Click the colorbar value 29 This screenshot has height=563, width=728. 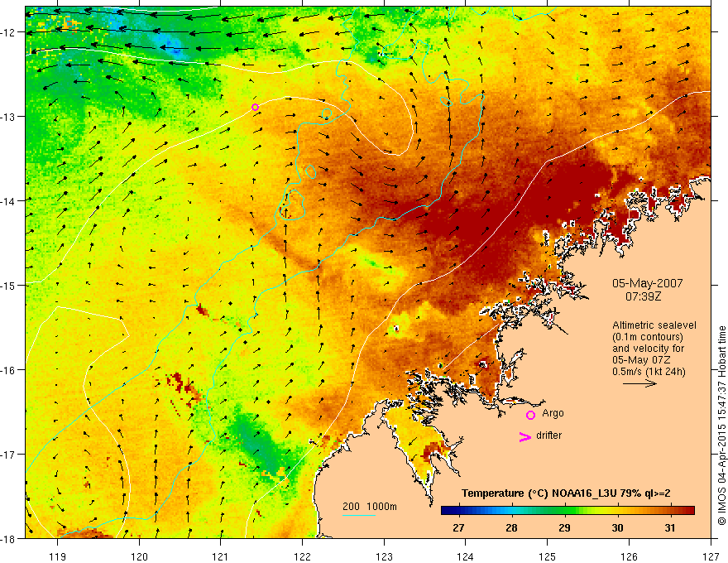click(564, 527)
